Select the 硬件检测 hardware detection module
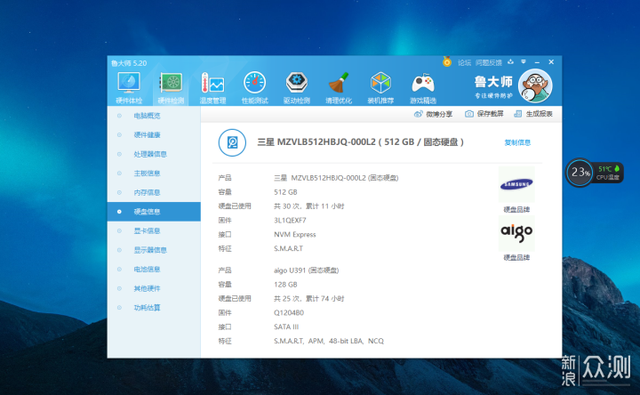The height and width of the screenshot is (395, 640). [171, 88]
